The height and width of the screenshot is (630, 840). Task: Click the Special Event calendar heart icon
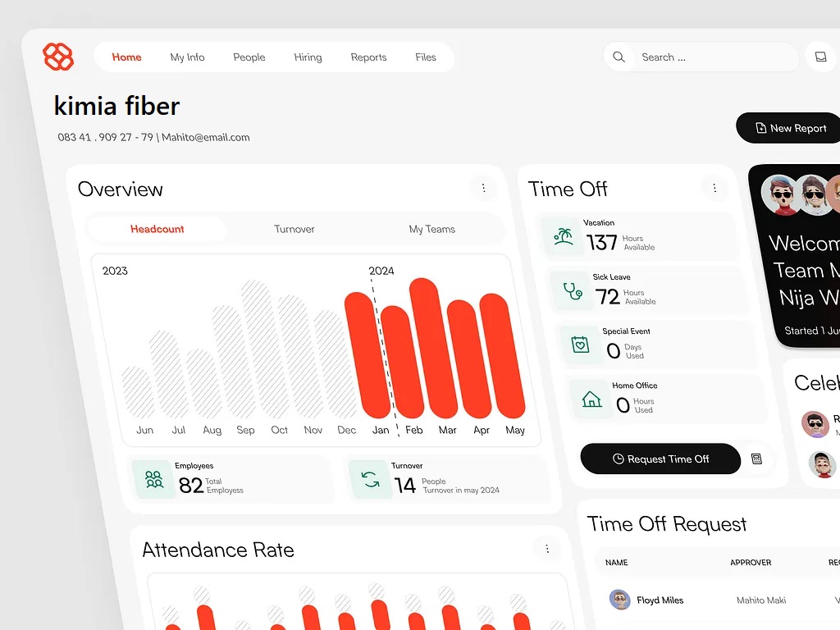coord(581,345)
